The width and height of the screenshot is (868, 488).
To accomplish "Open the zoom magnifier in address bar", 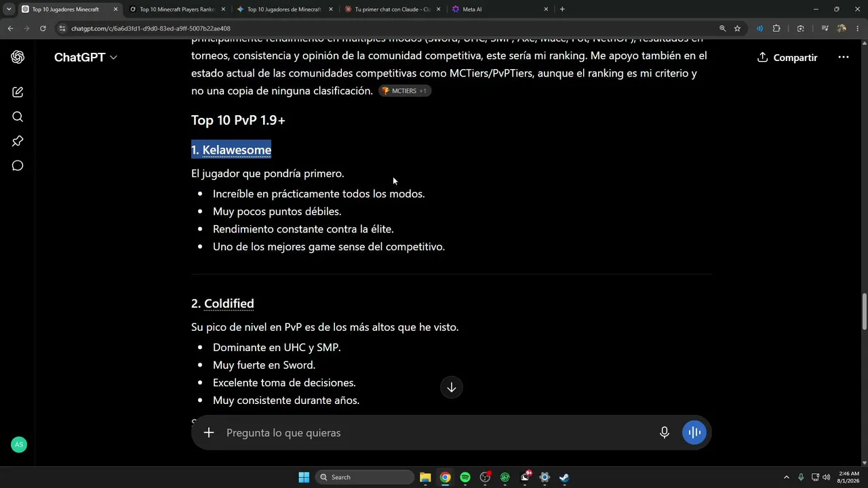I will pyautogui.click(x=723, y=28).
